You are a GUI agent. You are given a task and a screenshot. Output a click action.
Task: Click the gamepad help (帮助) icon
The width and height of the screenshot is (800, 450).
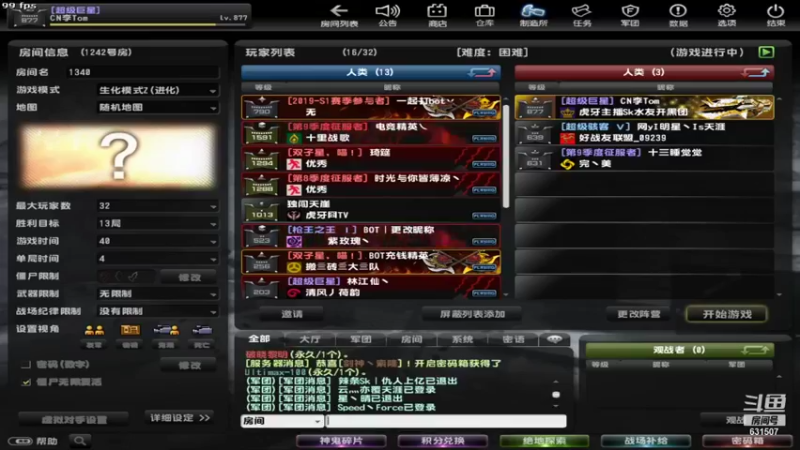[20, 441]
